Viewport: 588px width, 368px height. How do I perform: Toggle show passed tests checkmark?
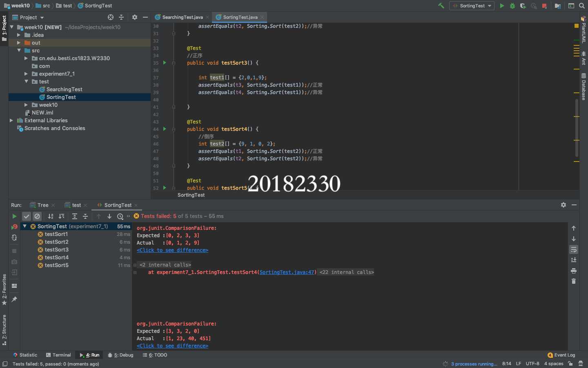click(27, 216)
